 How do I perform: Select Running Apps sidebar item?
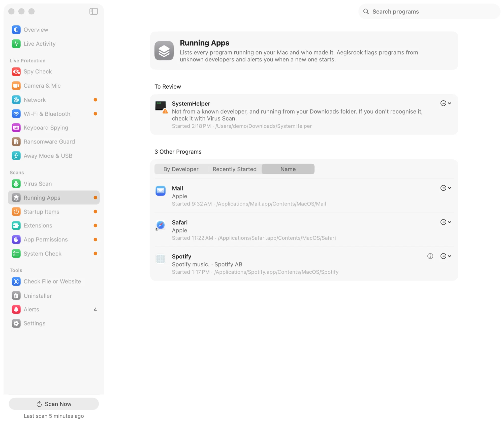(x=54, y=198)
